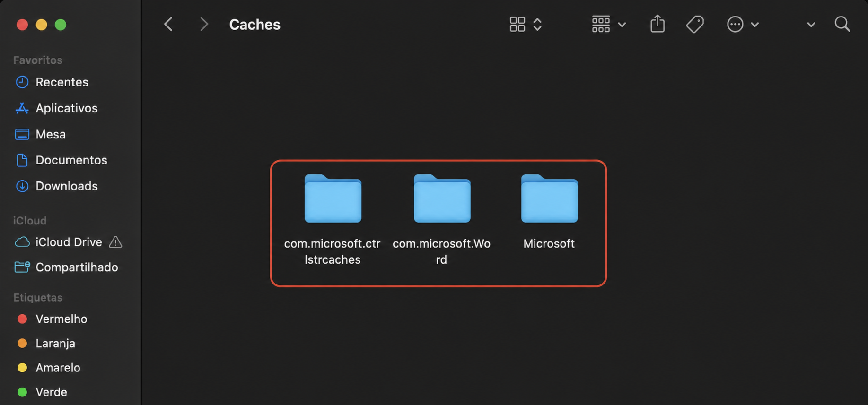The image size is (868, 405).
Task: Select Mesa in the sidebar
Action: (x=51, y=134)
